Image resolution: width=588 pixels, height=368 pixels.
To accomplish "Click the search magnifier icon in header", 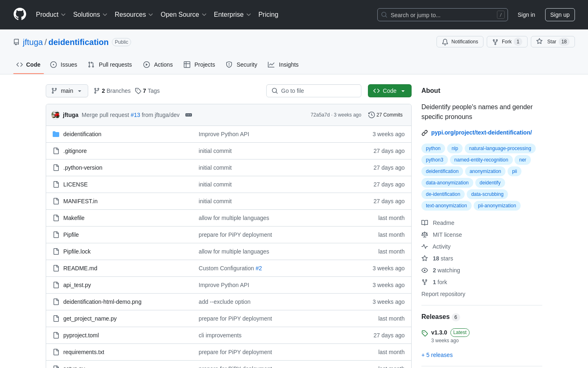I will [384, 15].
